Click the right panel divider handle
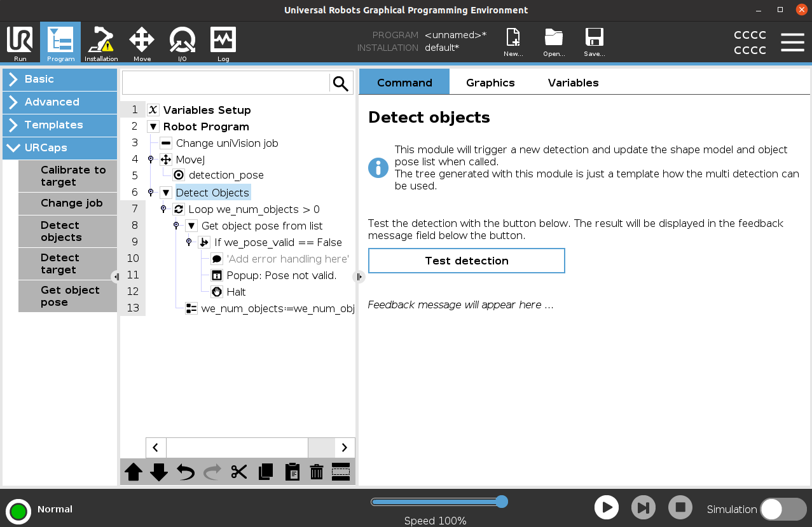The height and width of the screenshot is (527, 812). (359, 277)
